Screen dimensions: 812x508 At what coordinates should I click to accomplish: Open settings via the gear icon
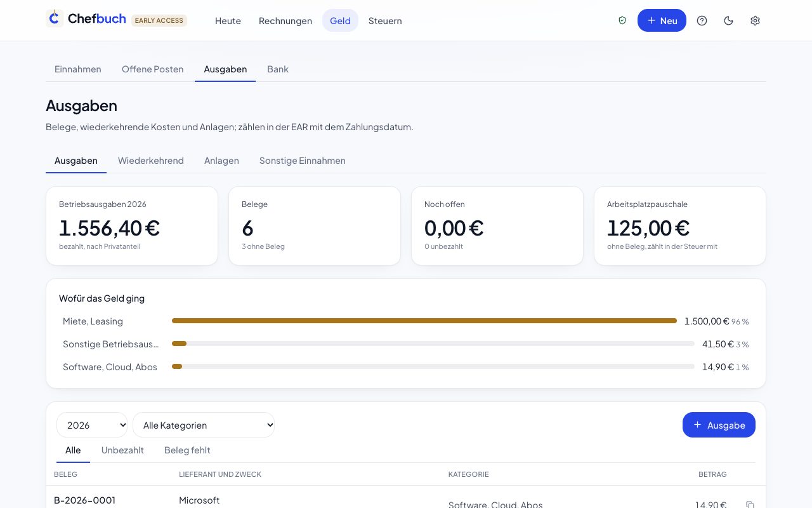[755, 20]
